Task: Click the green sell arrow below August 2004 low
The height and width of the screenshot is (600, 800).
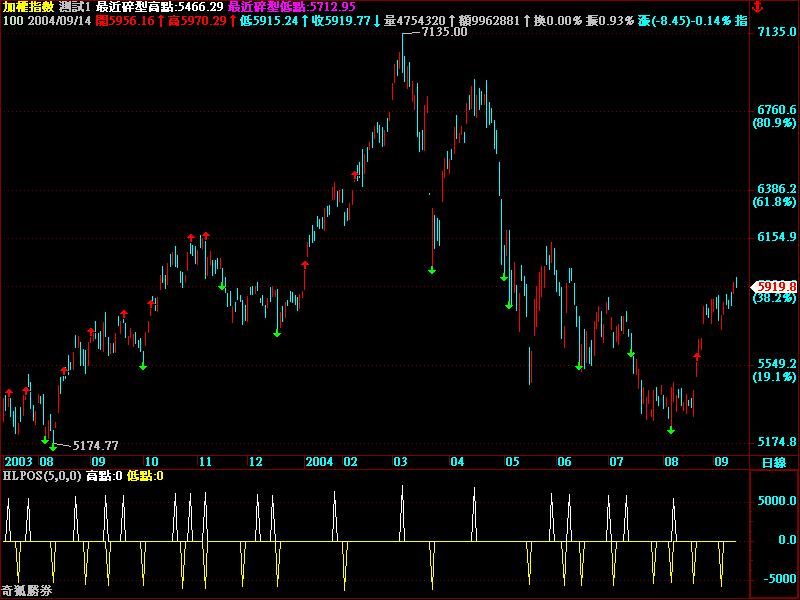Action: 671,430
